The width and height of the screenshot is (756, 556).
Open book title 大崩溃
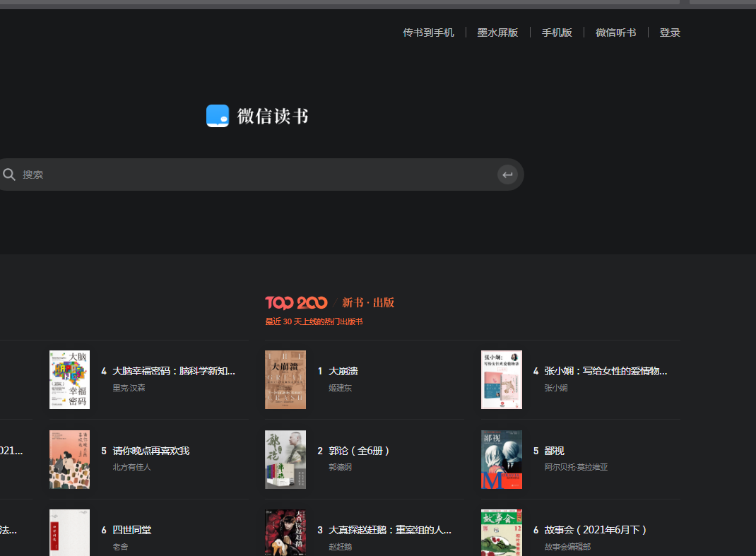coord(343,371)
